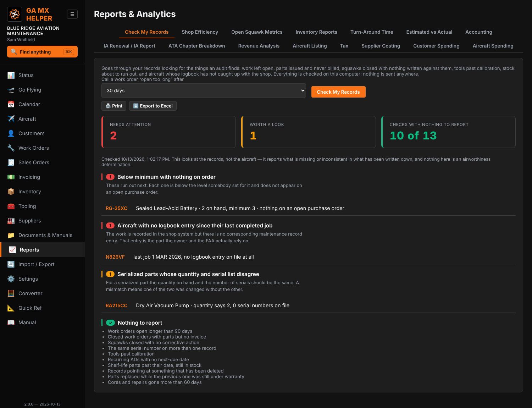Open the Find anything search box
This screenshot has height=408, width=532.
(42, 52)
